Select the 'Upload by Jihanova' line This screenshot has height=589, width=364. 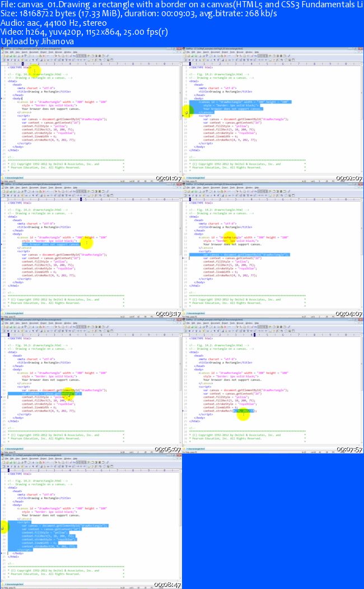tap(37, 41)
